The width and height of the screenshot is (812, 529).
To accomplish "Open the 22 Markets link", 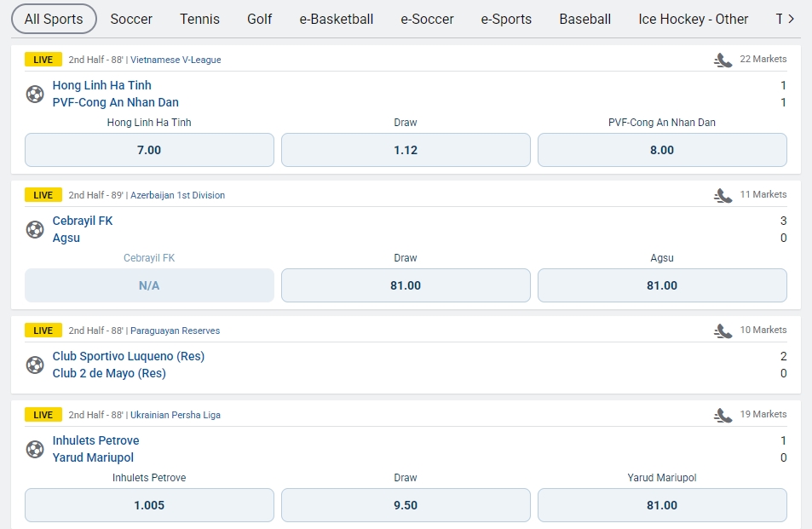I will [x=765, y=59].
